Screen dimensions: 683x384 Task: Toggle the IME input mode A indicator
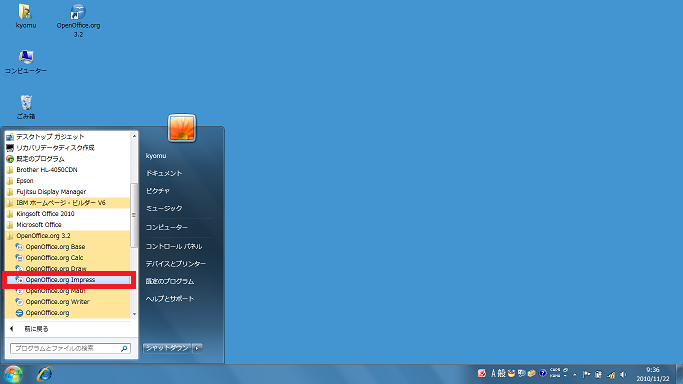tap(494, 374)
